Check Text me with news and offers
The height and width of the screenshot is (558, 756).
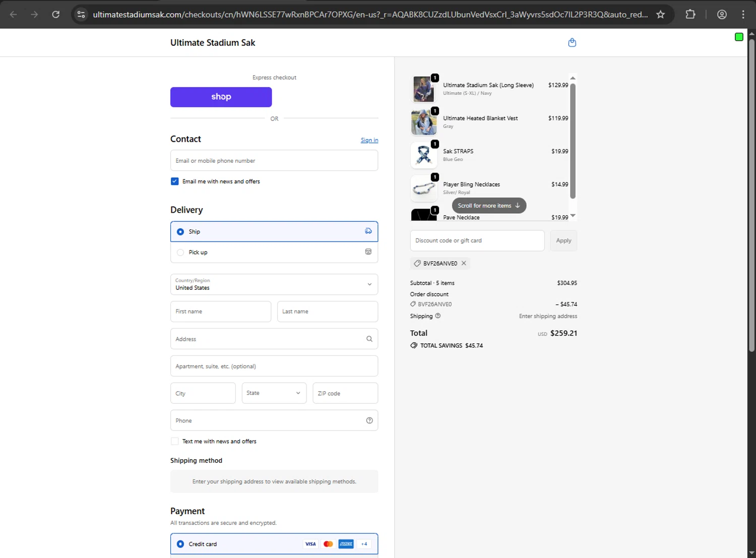click(x=175, y=441)
